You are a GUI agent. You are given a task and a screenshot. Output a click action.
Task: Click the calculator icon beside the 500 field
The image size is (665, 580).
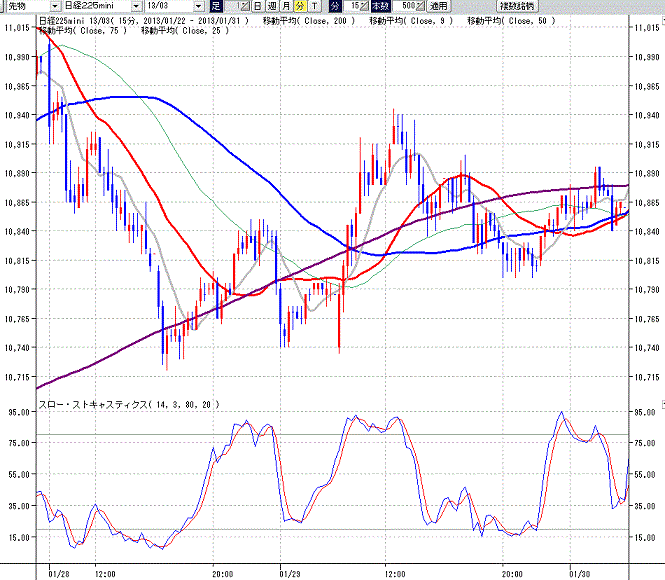pos(420,6)
